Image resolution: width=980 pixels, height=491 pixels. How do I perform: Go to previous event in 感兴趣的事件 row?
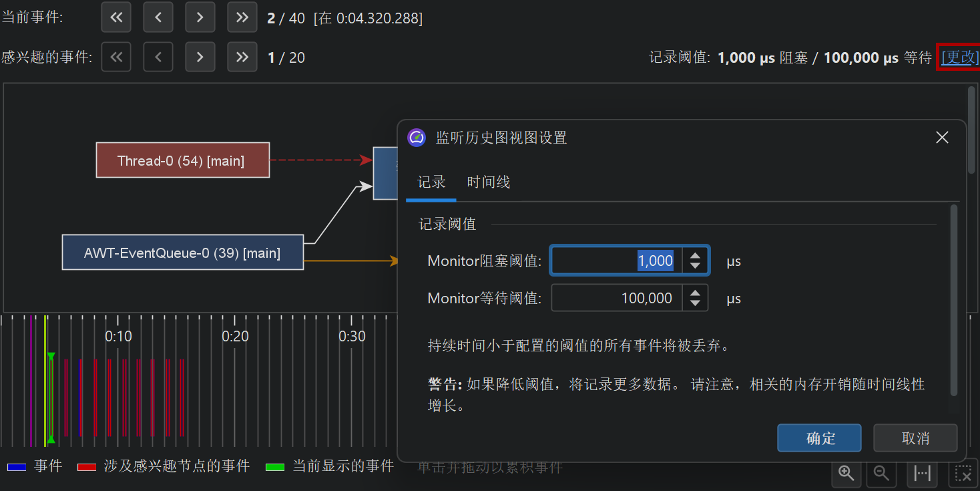point(158,57)
